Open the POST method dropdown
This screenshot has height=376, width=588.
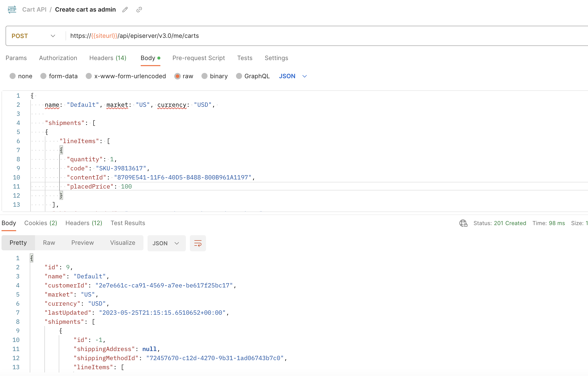tap(33, 36)
